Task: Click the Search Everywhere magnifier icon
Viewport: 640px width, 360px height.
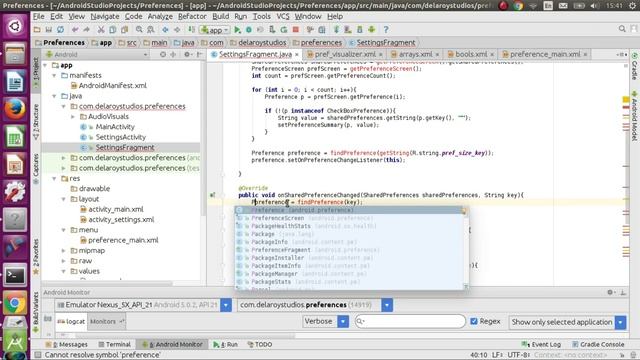Action: [622, 29]
